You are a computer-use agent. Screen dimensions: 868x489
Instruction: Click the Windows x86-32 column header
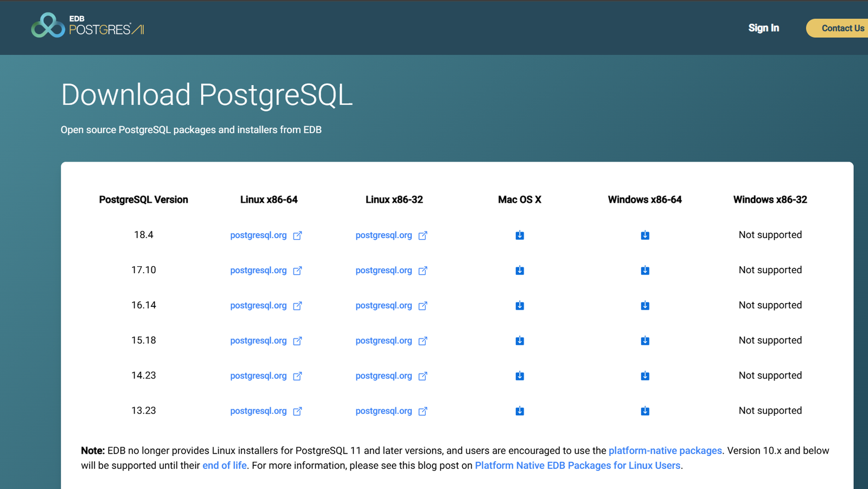[770, 200]
